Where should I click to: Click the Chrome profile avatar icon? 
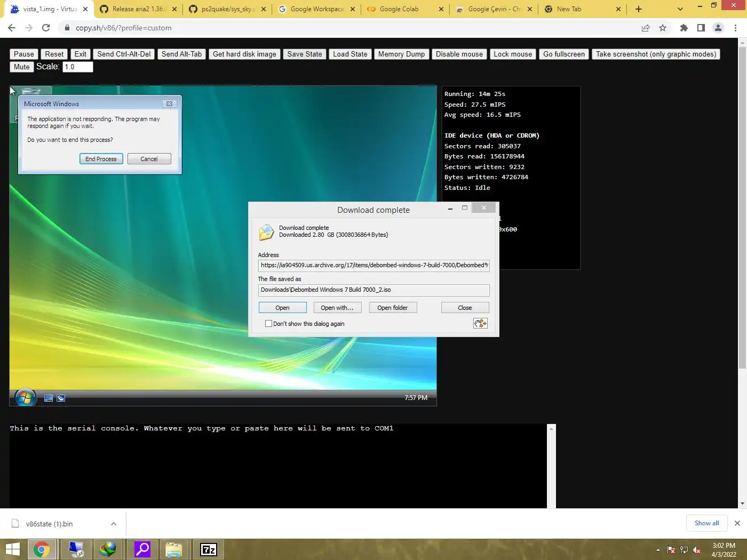point(718,28)
